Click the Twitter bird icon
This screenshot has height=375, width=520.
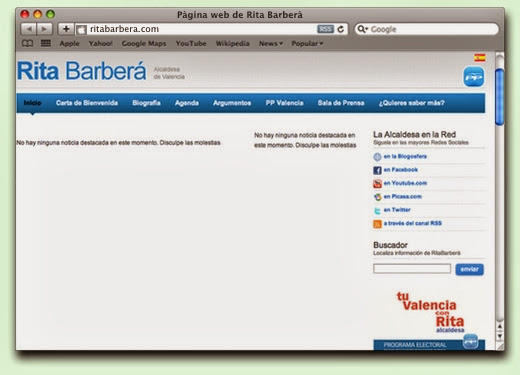377,210
